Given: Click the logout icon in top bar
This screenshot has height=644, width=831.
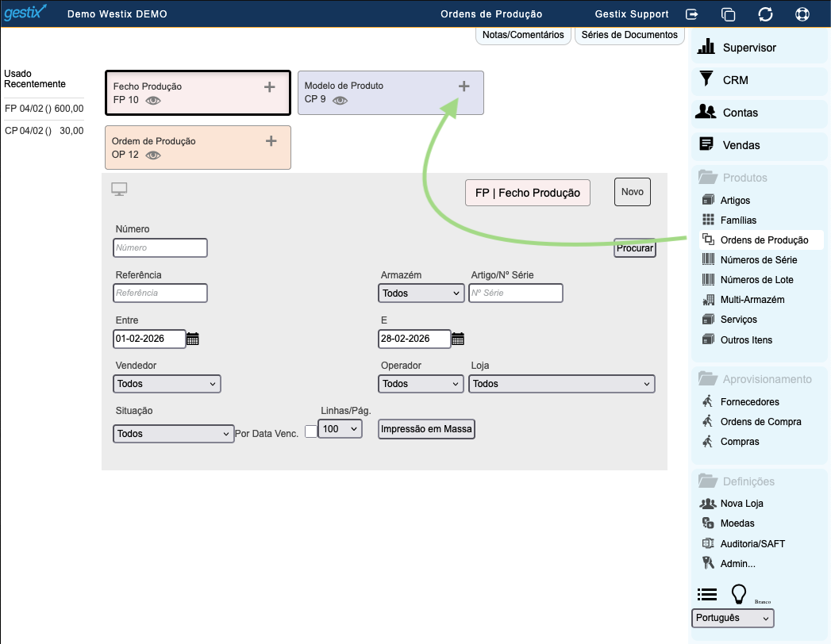Looking at the screenshot, I should click(x=692, y=14).
